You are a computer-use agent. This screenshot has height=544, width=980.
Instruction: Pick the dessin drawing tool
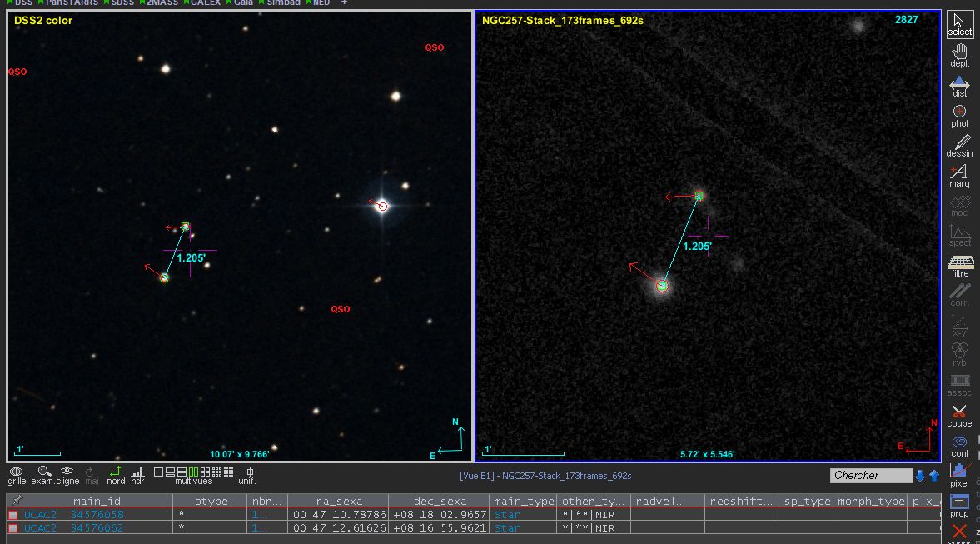959,147
